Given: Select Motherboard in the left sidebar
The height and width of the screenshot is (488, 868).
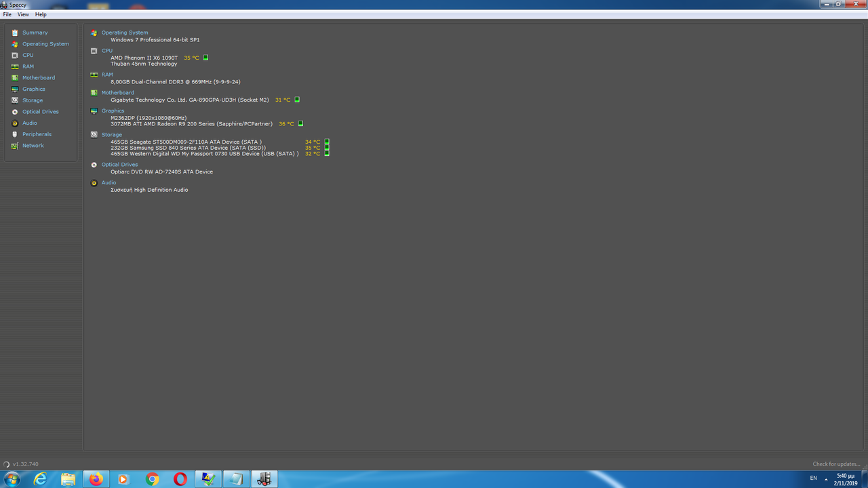Looking at the screenshot, I should coord(39,78).
